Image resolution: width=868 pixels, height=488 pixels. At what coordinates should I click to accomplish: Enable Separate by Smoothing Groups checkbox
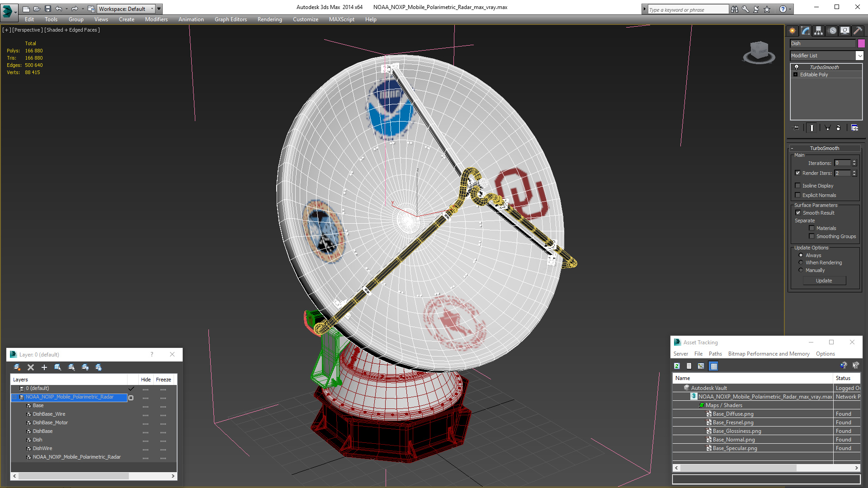(x=811, y=236)
